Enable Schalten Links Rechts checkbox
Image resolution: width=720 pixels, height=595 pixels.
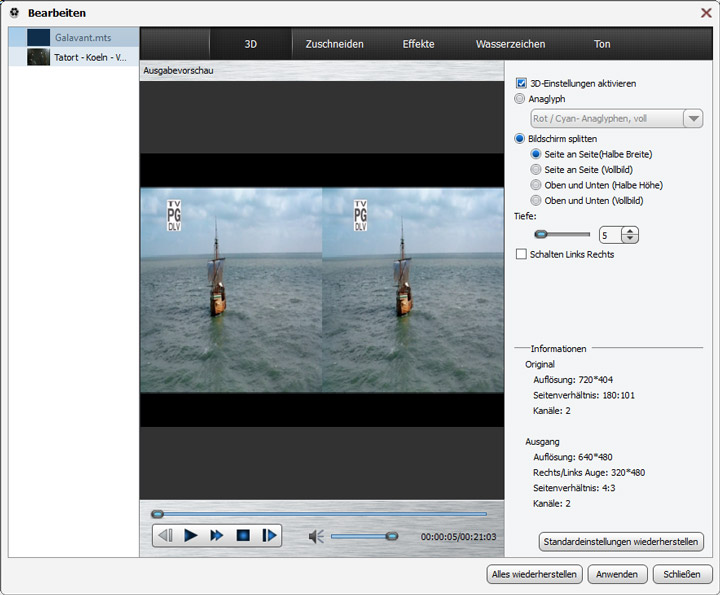pos(521,254)
